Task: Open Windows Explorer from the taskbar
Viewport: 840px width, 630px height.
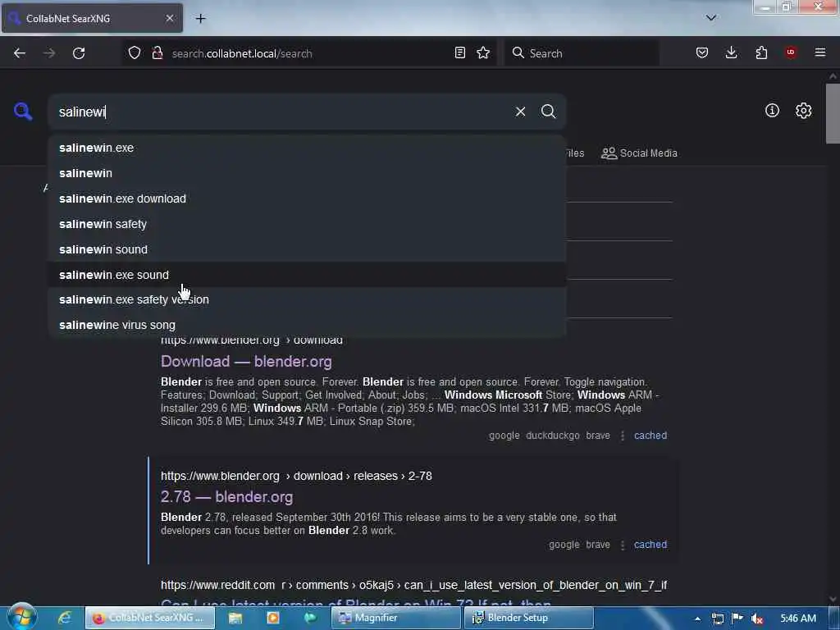Action: [x=235, y=618]
